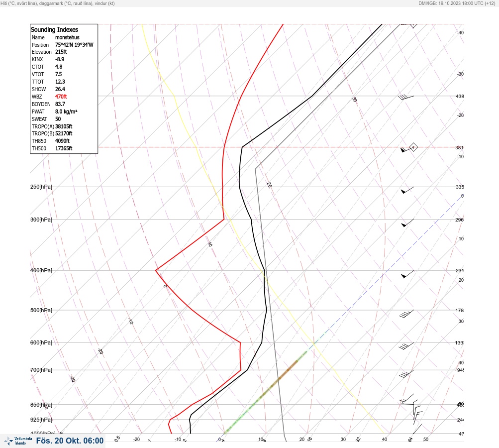Click the '50' label on bottom axis
This screenshot has height=448, width=499.
click(426, 440)
